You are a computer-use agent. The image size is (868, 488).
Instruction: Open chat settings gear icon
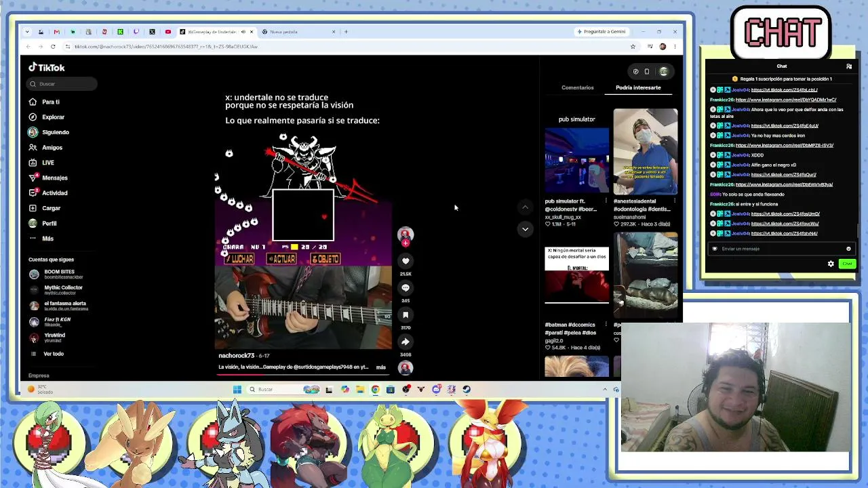click(x=831, y=264)
